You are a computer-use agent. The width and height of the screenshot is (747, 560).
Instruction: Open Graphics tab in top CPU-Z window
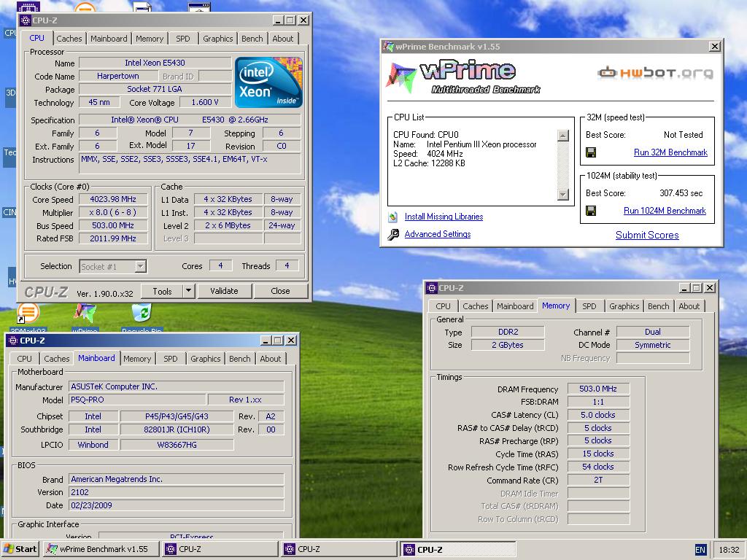[217, 39]
